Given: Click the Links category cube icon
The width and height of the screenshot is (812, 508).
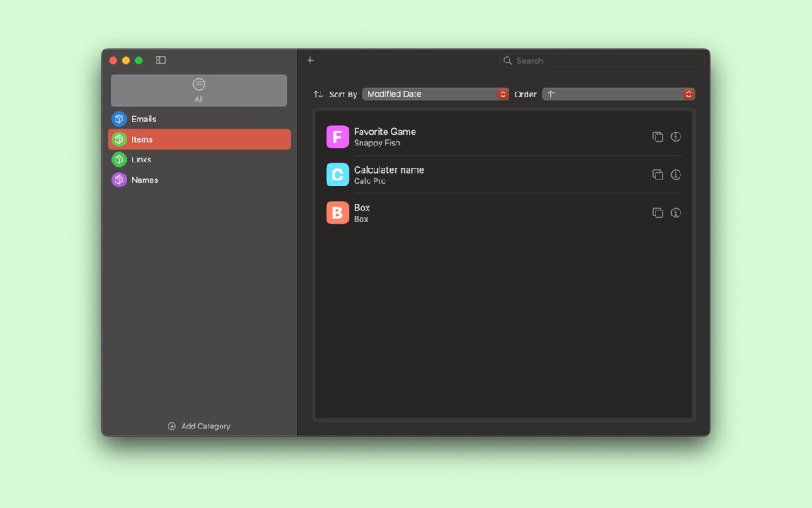Looking at the screenshot, I should pos(119,160).
